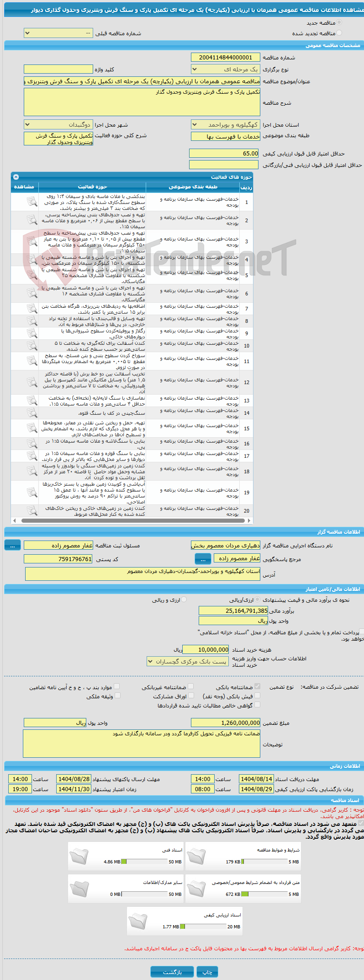Viewport: 364px width, 980px height.
Task: Click the quality evaluation 1.77 MB size bar
Action: pos(203,926)
